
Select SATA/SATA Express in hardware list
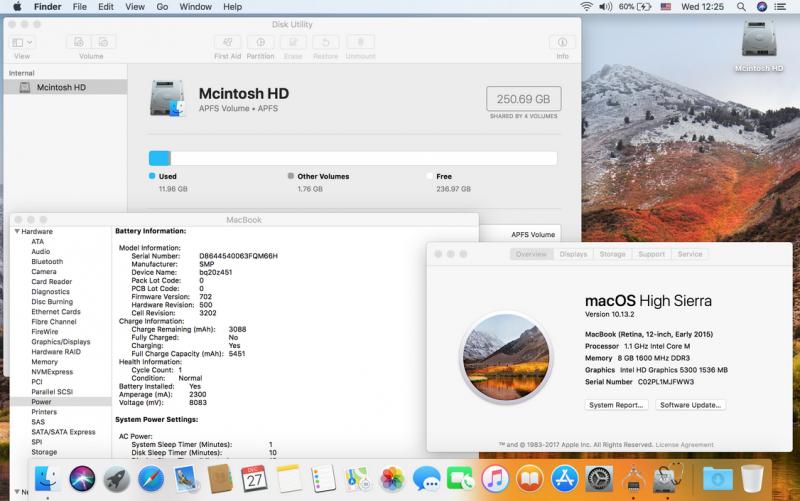click(x=63, y=432)
